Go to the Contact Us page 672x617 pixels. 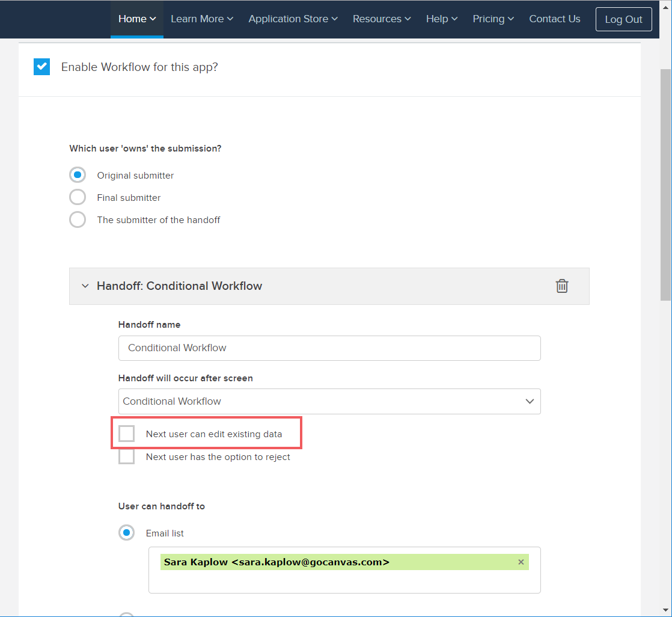point(554,19)
